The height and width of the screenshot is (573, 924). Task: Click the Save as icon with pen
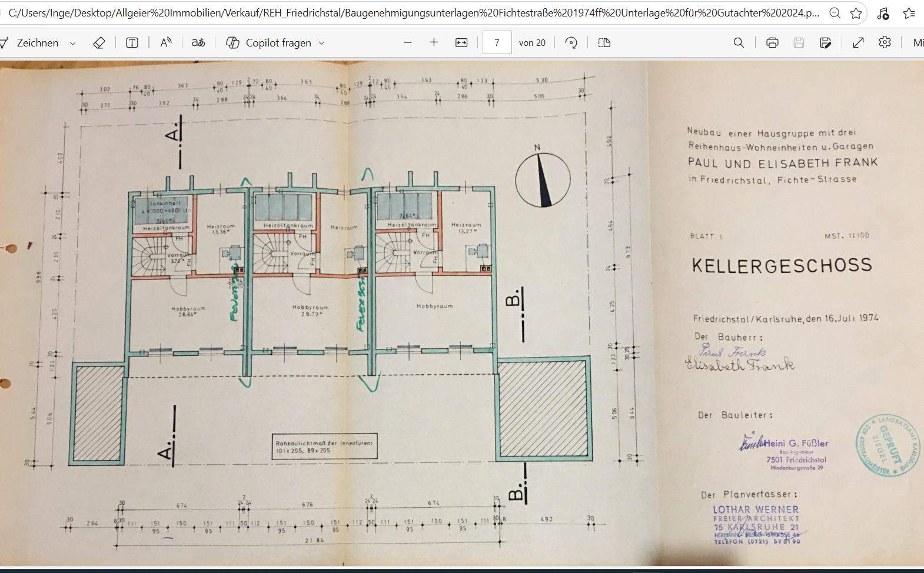tap(825, 43)
